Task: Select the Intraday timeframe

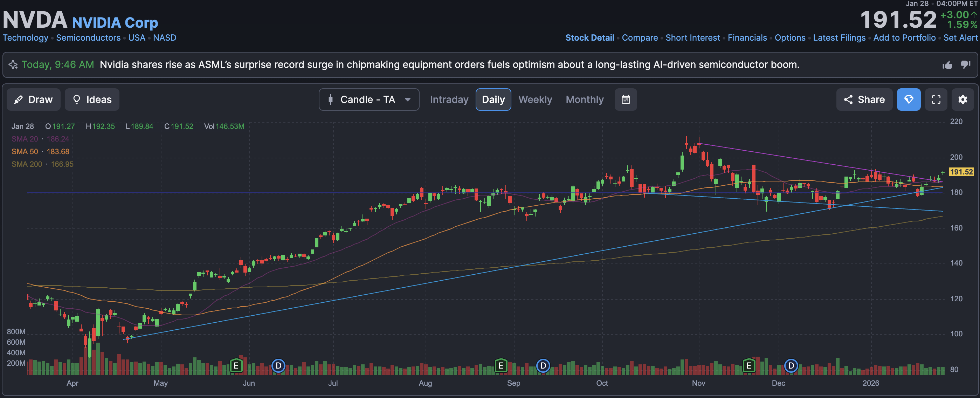Action: [449, 100]
